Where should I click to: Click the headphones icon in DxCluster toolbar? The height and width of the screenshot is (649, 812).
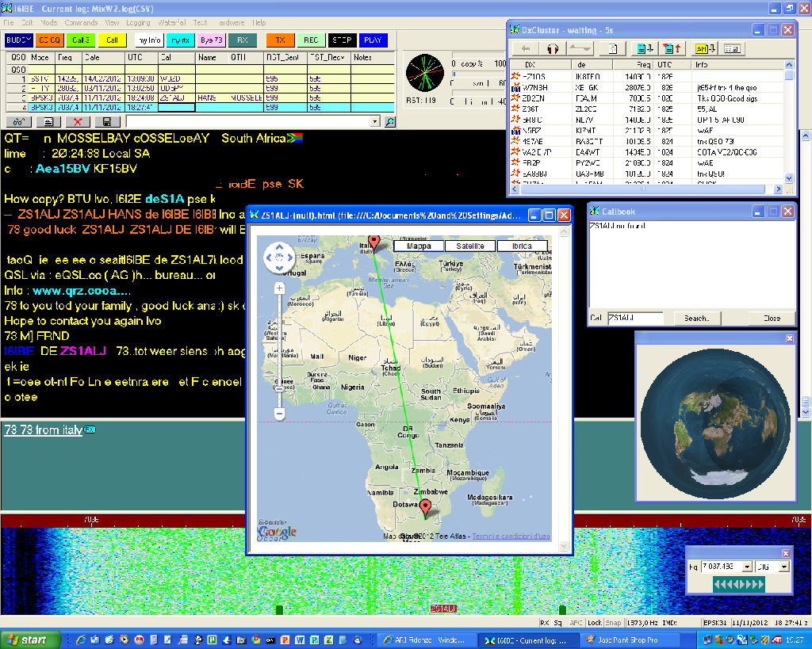pyautogui.click(x=553, y=48)
